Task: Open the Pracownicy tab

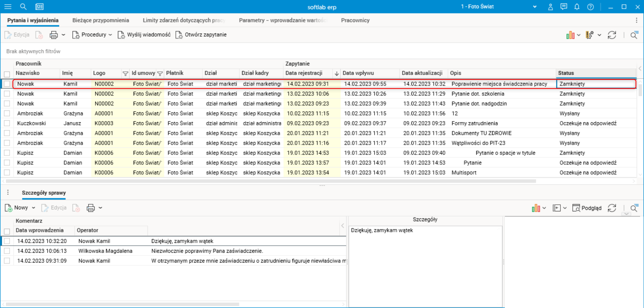Action: [x=355, y=21]
